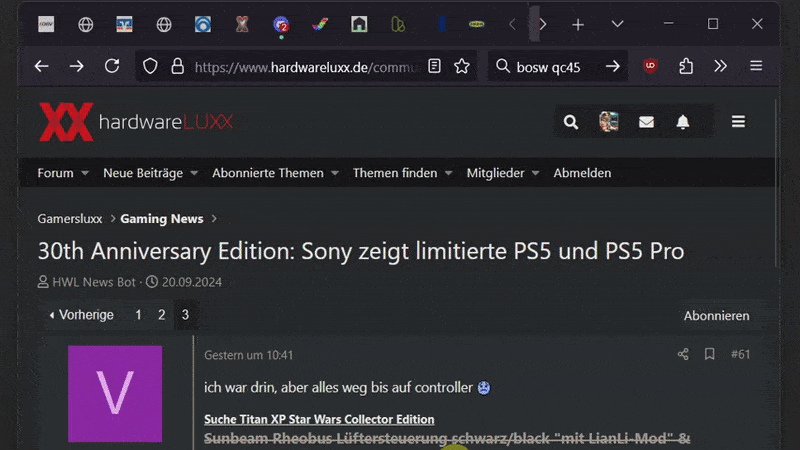800x450 pixels.
Task: Click the browser address bar URL
Action: point(306,67)
